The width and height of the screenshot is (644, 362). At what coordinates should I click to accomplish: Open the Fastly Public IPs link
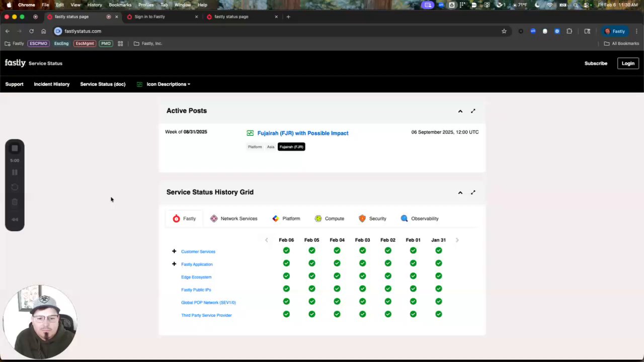click(196, 290)
